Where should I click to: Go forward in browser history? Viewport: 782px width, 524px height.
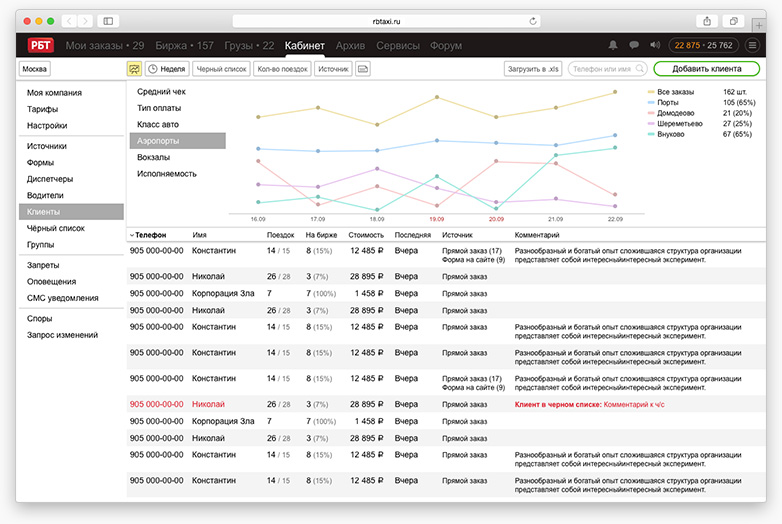(85, 21)
